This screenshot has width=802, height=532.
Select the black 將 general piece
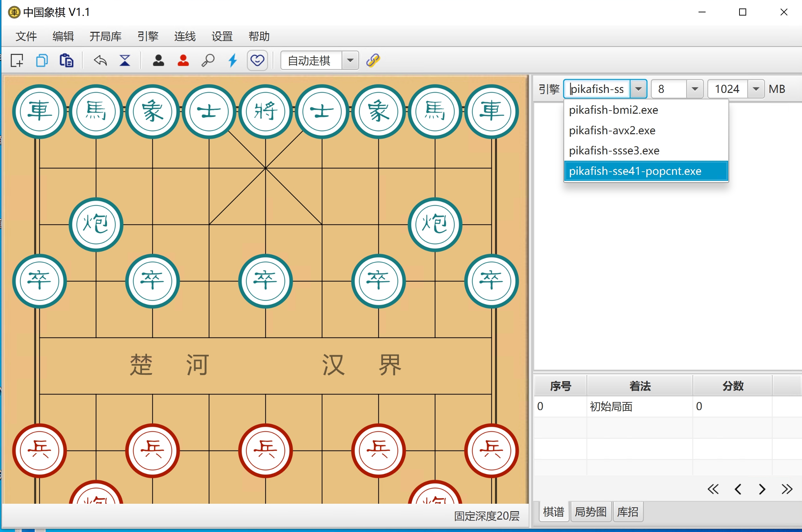pos(266,112)
